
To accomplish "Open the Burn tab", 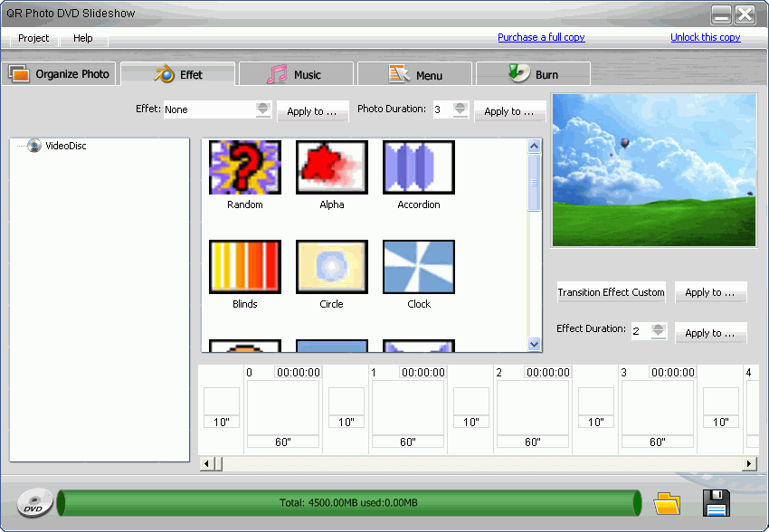I will point(533,74).
